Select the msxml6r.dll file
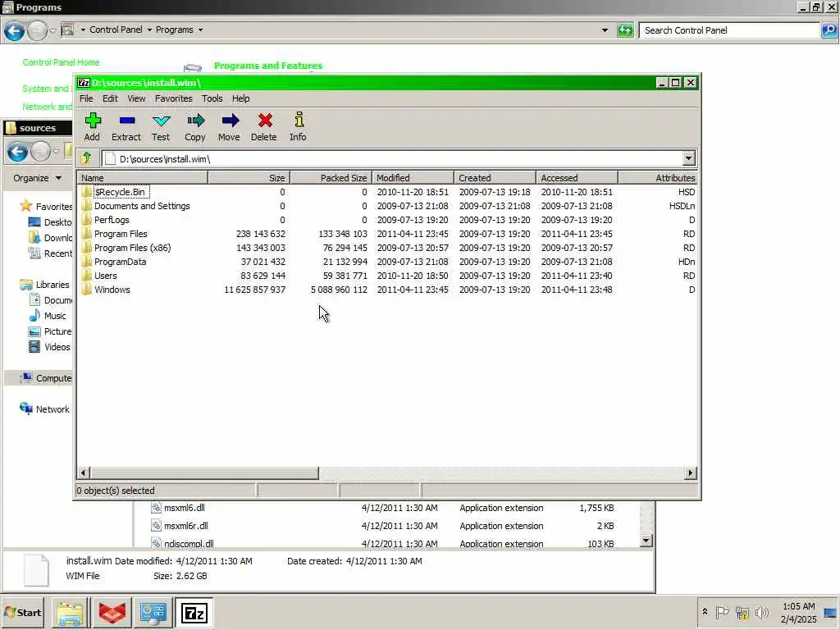 (186, 526)
